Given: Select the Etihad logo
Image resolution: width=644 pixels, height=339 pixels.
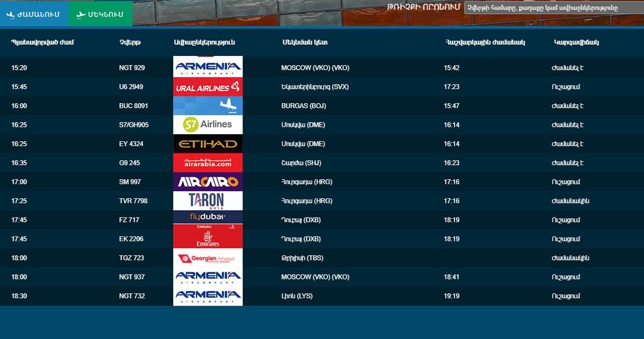Looking at the screenshot, I should coord(208,144).
